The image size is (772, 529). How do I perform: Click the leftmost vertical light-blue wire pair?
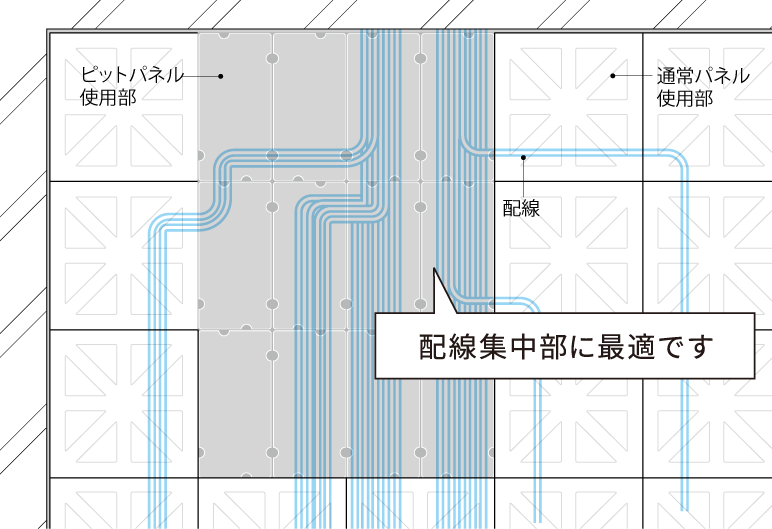158,380
